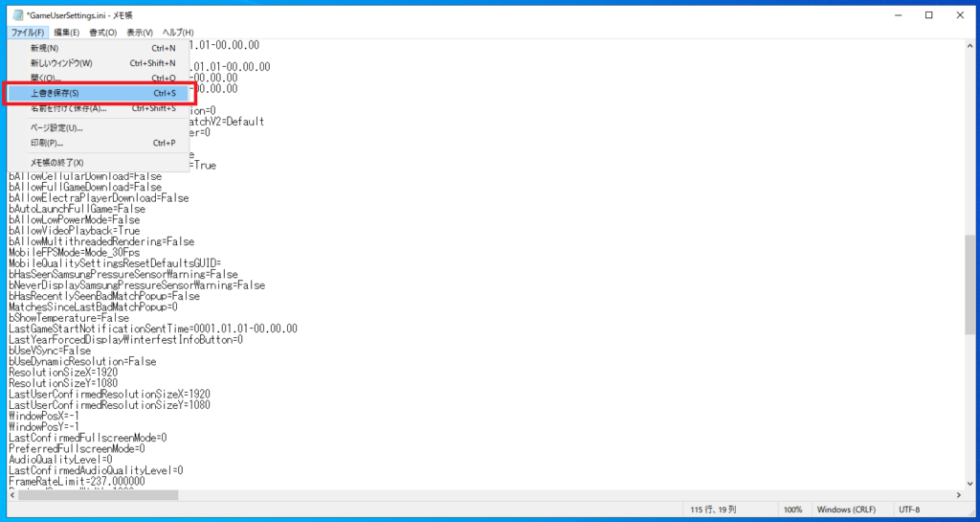Click the Notepad app icon in title bar
Screen dimensions: 980x522
pyautogui.click(x=18, y=15)
